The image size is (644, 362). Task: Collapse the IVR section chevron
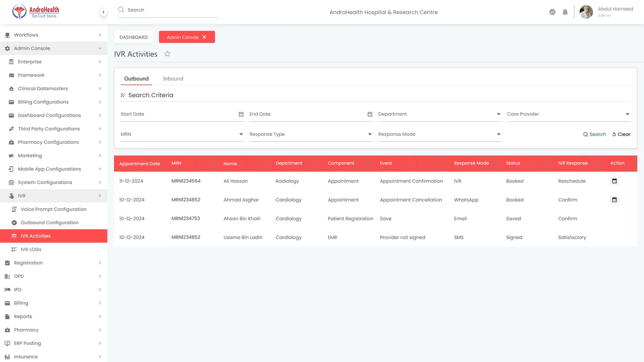point(100,196)
